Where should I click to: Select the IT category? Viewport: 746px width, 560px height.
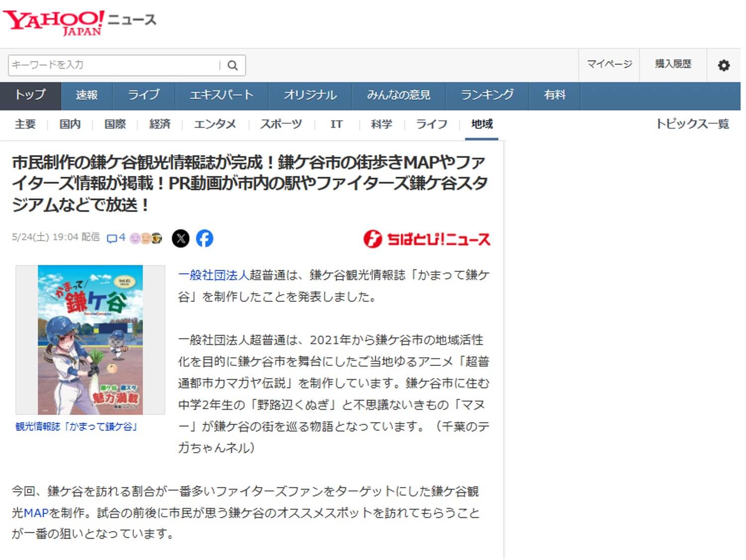336,124
